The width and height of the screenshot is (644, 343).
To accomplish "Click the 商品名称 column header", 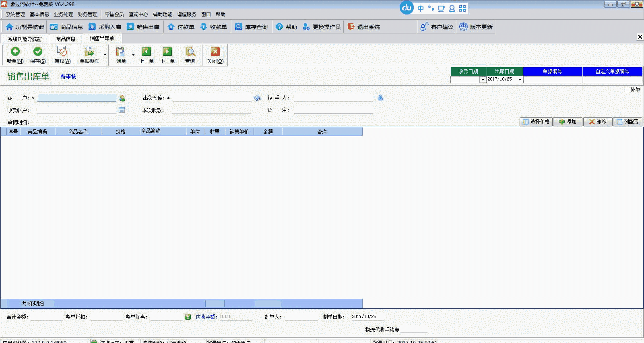I will (78, 132).
